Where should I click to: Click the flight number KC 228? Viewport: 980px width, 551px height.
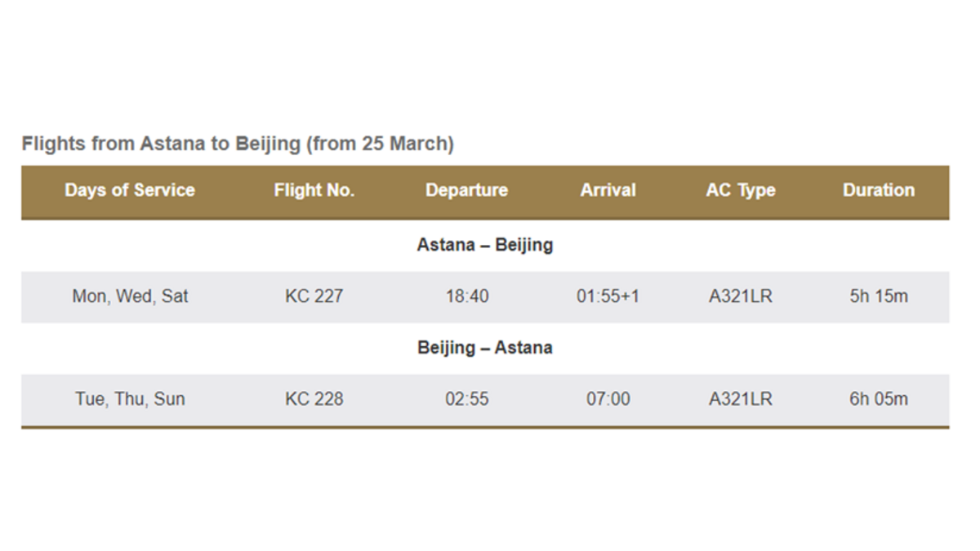coord(314,399)
